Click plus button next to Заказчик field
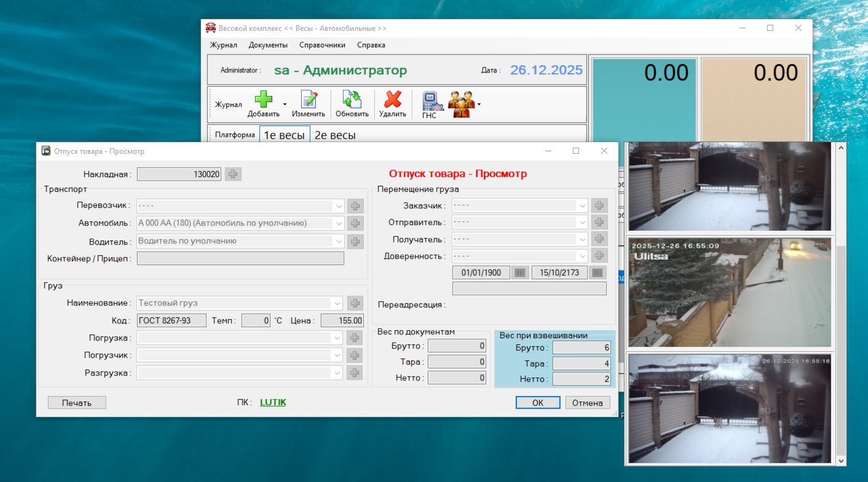Viewport: 868px width, 482px height. point(599,205)
